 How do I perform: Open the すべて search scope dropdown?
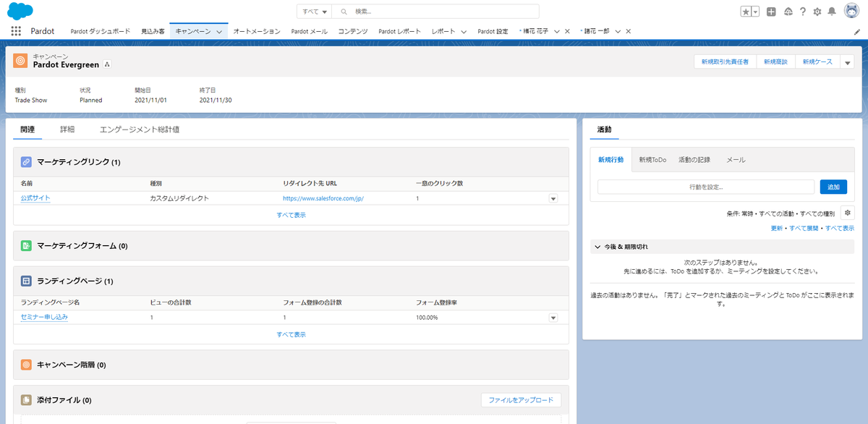pos(315,12)
